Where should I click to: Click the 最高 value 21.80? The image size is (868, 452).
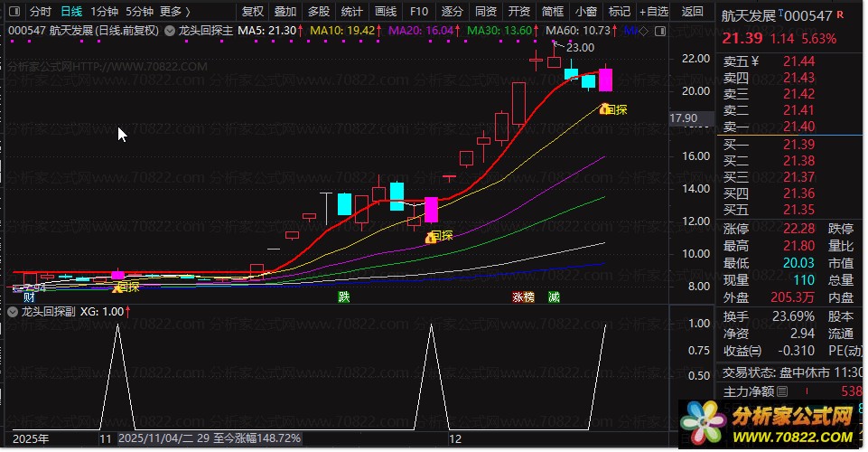pyautogui.click(x=798, y=246)
